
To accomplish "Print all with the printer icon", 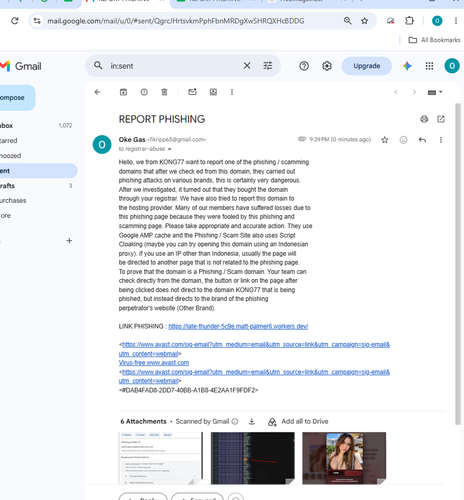I will (424, 119).
